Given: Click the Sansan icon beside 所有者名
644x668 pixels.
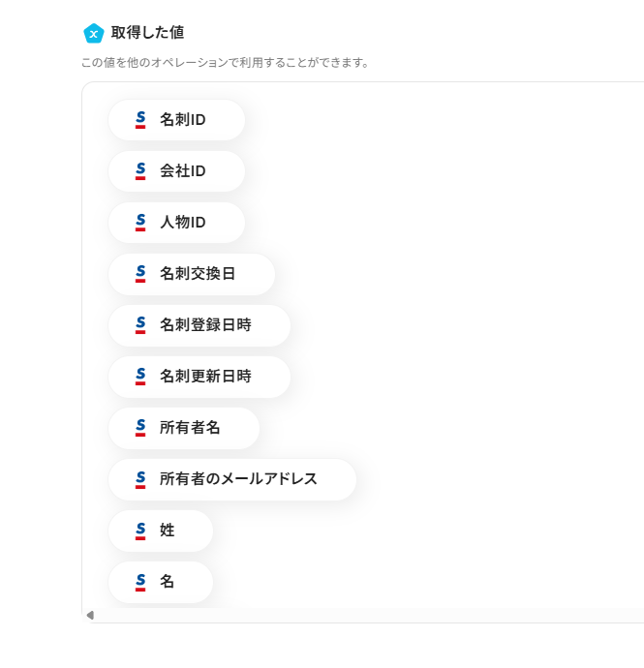Looking at the screenshot, I should tap(140, 428).
